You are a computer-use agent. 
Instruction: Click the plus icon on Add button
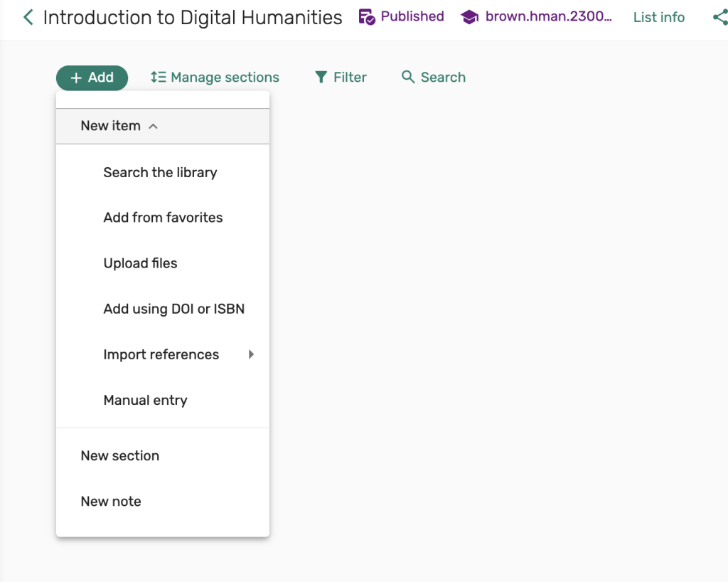(76, 78)
